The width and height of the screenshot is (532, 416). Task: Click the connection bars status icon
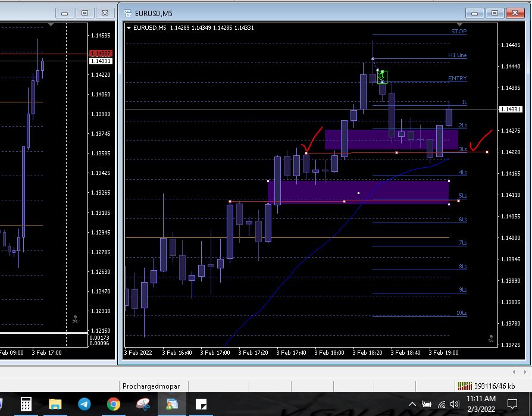pos(465,386)
